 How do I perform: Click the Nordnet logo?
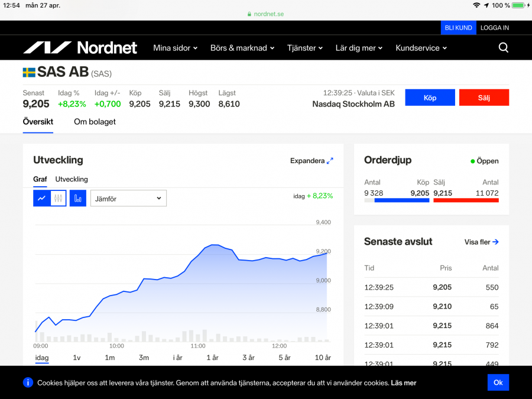tap(80, 48)
